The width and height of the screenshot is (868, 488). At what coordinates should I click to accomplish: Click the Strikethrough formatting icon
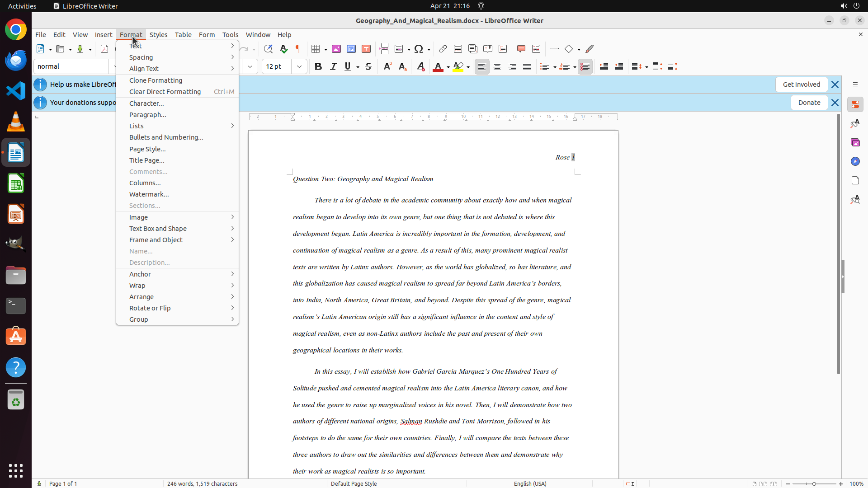368,66
